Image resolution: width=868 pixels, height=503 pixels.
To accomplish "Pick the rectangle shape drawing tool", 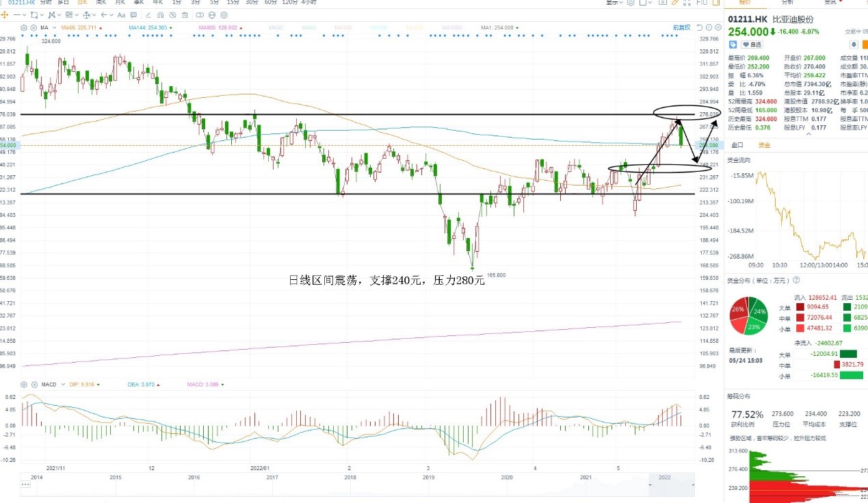I will (34, 15).
